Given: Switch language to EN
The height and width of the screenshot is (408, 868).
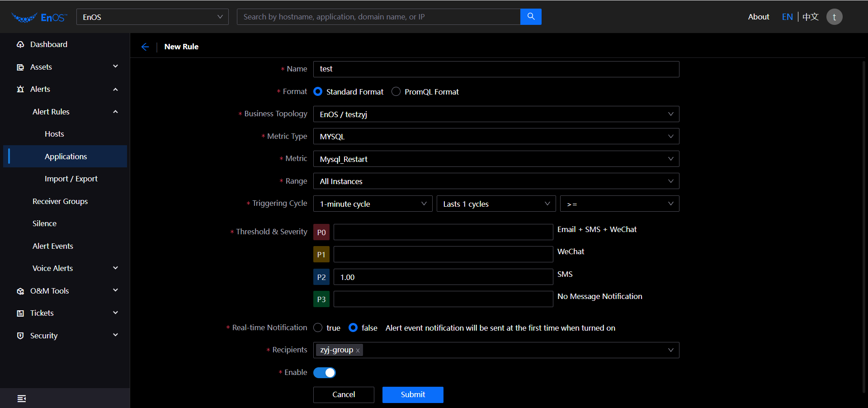Looking at the screenshot, I should 787,17.
